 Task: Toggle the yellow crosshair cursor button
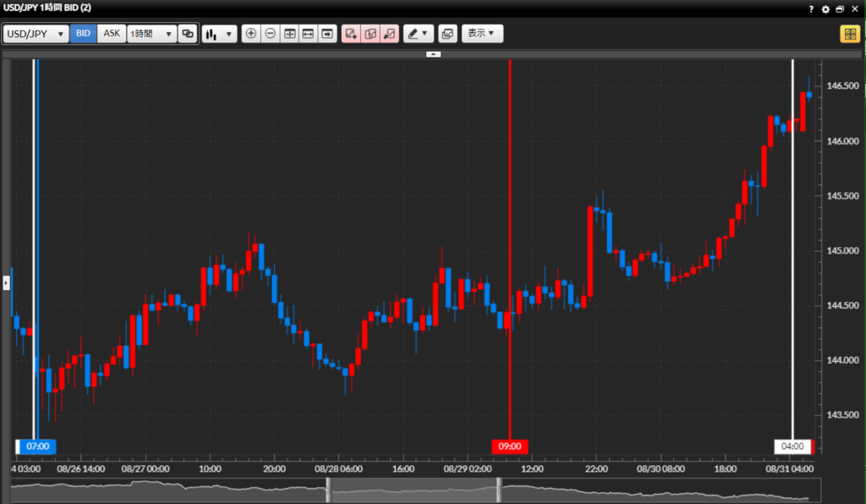[849, 34]
